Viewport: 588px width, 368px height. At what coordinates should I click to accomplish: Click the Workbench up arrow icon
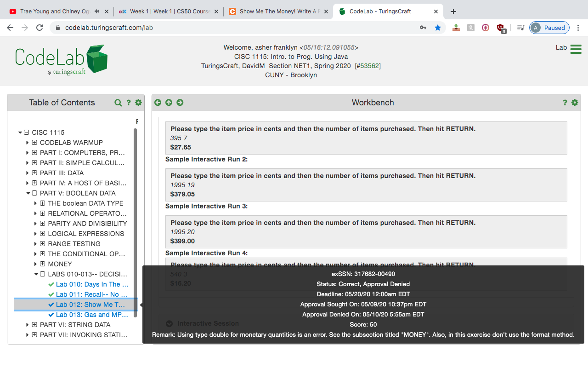pyautogui.click(x=169, y=103)
